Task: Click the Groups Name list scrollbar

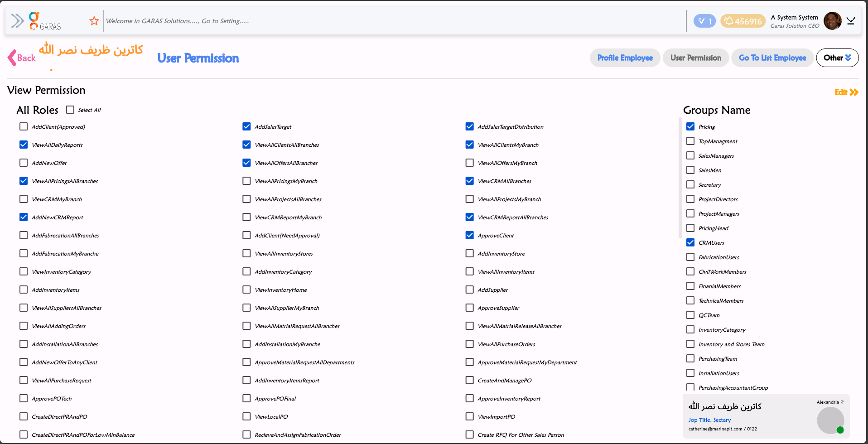Action: coord(680,177)
